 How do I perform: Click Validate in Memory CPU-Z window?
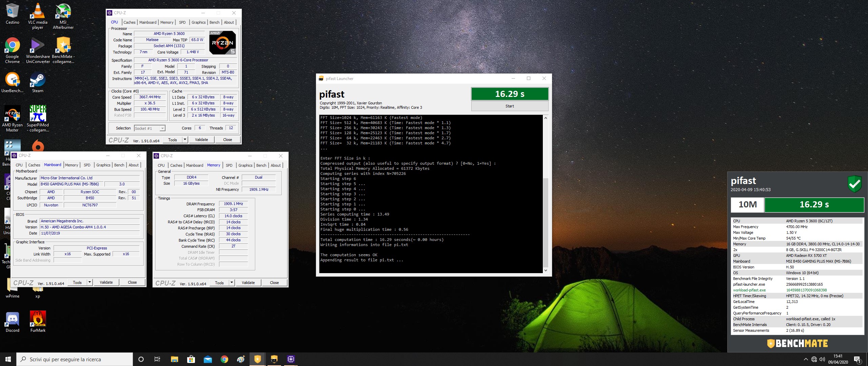click(248, 283)
